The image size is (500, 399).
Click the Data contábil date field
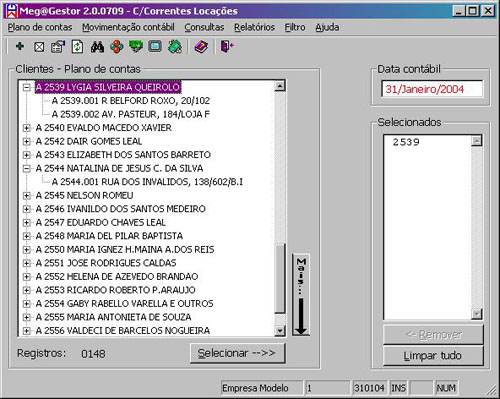point(432,89)
